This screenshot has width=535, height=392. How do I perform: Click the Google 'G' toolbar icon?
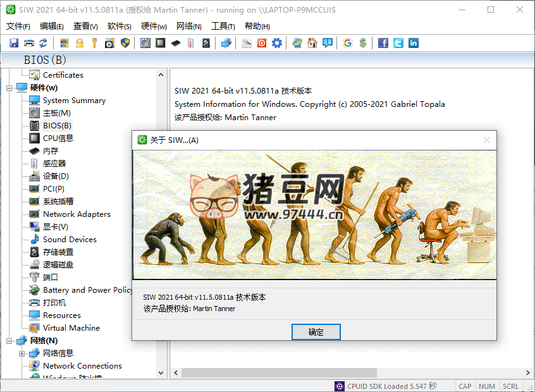click(x=347, y=43)
